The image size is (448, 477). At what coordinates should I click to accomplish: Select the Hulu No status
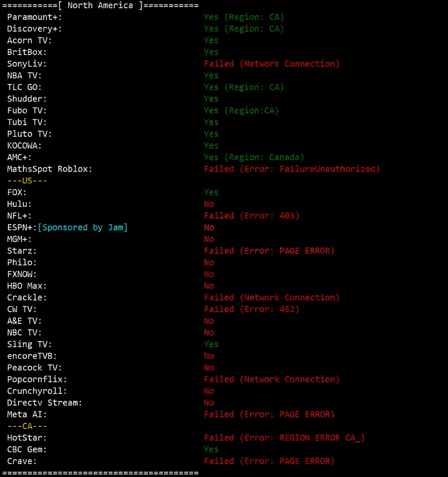(x=209, y=204)
